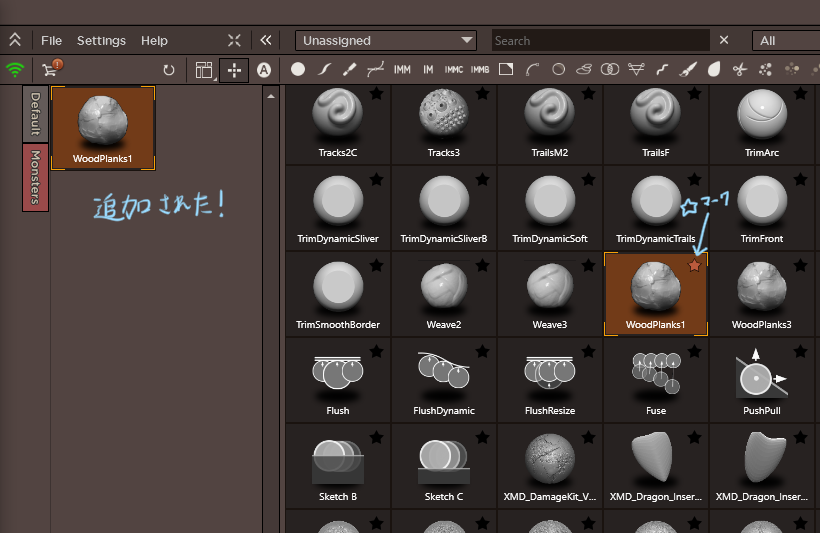Open the All filter dropdown
The width and height of the screenshot is (820, 533).
click(x=786, y=40)
